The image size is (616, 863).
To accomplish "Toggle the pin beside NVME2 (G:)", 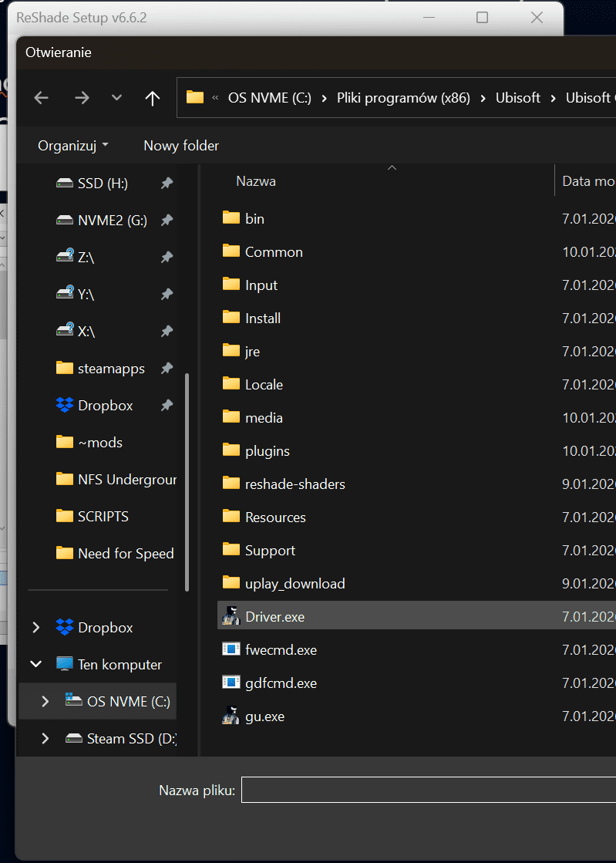I will tap(166, 221).
